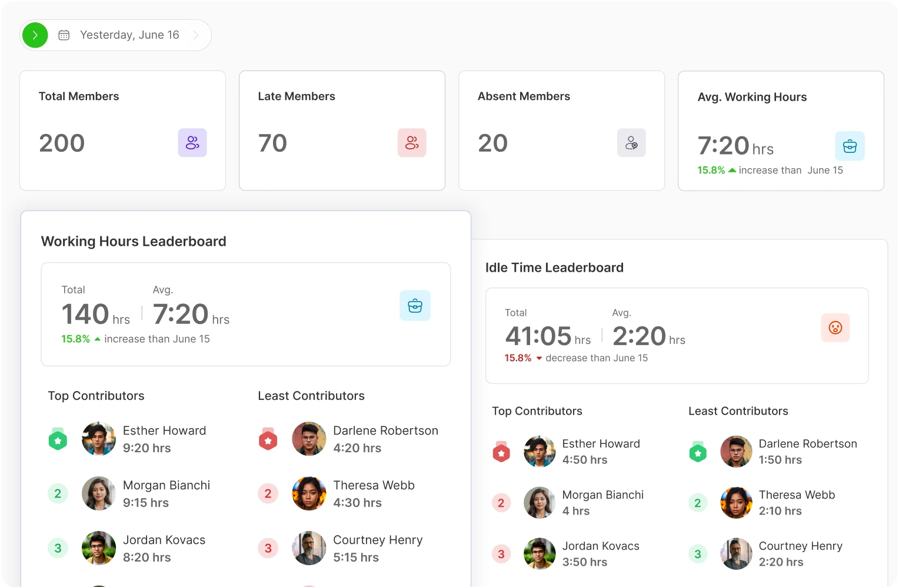Click total '140 hrs' in Working Hours Leaderboard
The width and height of the screenshot is (899, 588).
[95, 314]
